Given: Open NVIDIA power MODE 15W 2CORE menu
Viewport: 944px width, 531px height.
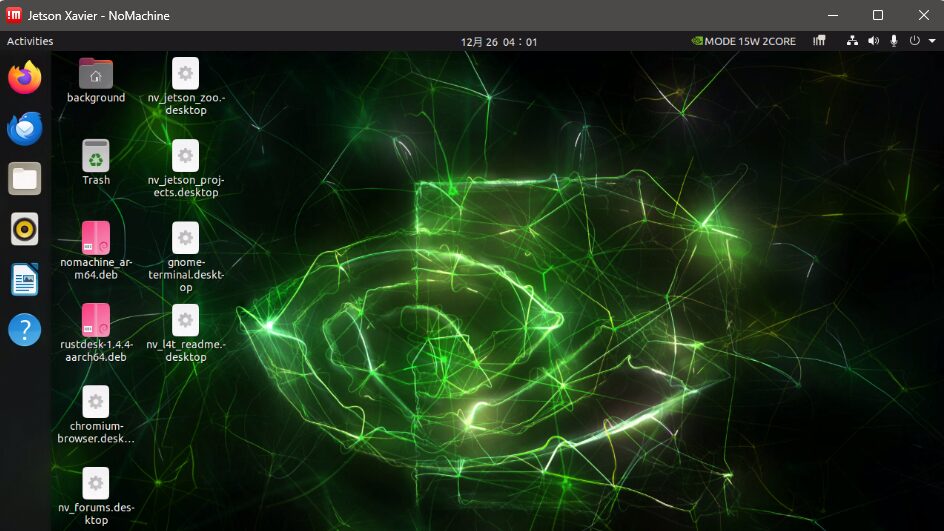Looking at the screenshot, I should (x=743, y=42).
